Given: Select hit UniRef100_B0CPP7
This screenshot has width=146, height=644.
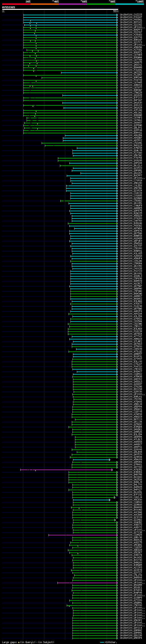Looking at the screenshot, I should (x=131, y=175).
